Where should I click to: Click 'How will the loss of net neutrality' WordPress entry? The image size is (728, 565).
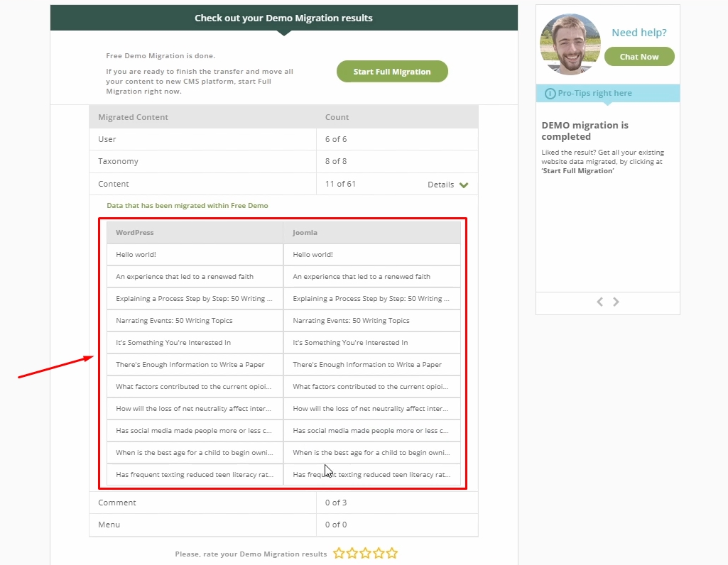(194, 409)
